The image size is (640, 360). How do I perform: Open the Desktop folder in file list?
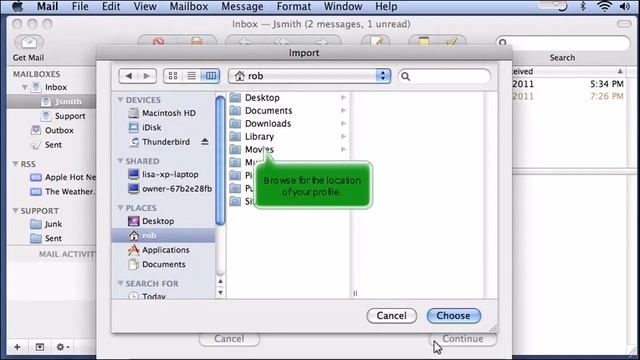click(287, 98)
